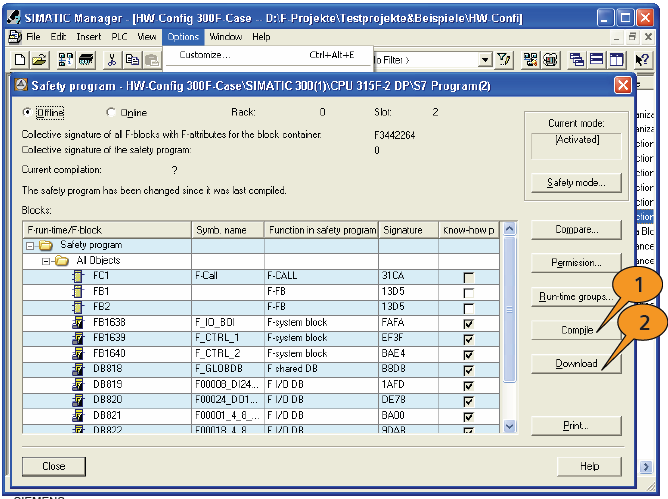Click the DB820 block icon
668x499 pixels.
pyautogui.click(x=78, y=401)
